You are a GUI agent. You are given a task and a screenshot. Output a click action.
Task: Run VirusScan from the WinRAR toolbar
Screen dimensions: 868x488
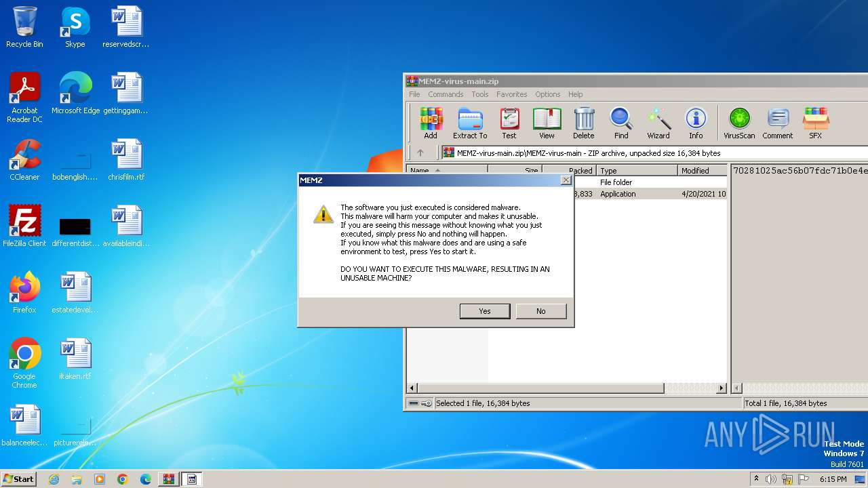coord(739,123)
